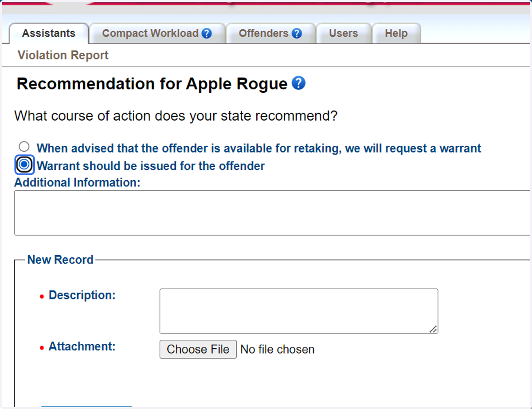Image resolution: width=532 pixels, height=409 pixels.
Task: Click the 'What course of action' question text
Action: tap(176, 116)
